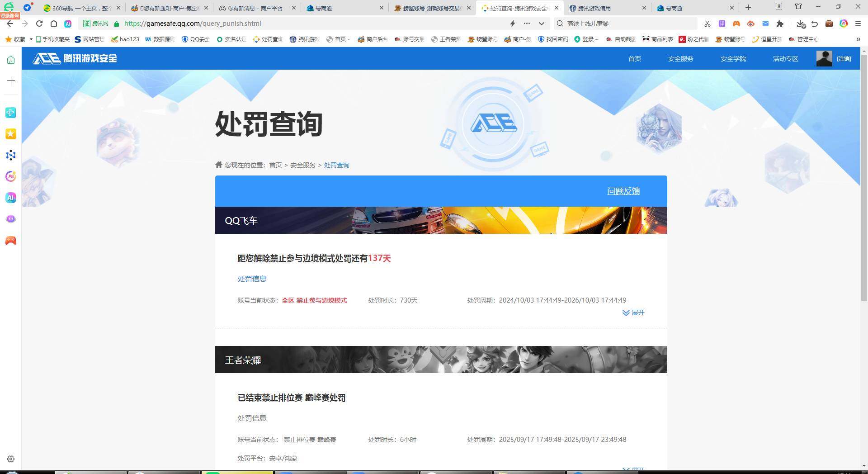The width and height of the screenshot is (868, 474).
Task: Open the red gamepad icon in the sidebar
Action: (11, 241)
